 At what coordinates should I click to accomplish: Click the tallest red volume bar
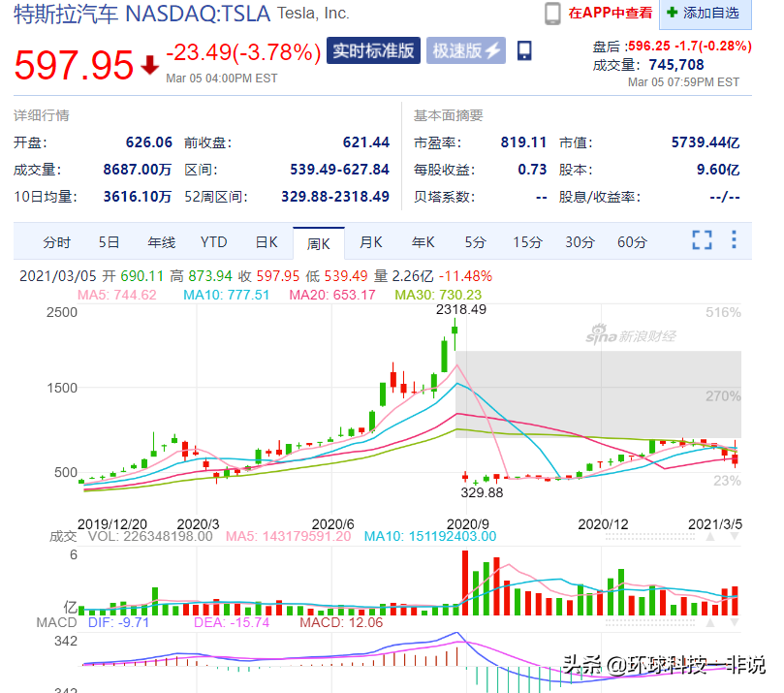point(465,583)
